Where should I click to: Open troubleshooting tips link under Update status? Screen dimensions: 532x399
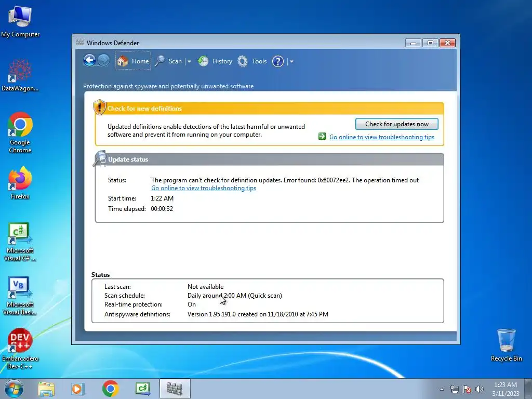pyautogui.click(x=204, y=188)
